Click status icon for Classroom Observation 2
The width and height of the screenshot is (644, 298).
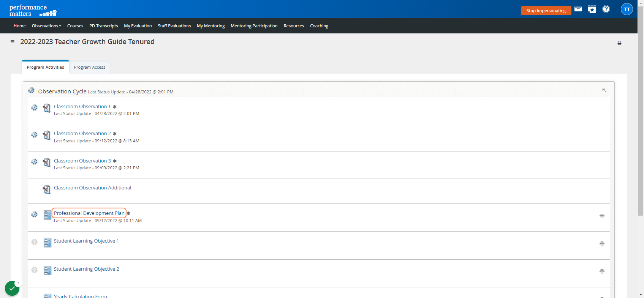pyautogui.click(x=34, y=135)
